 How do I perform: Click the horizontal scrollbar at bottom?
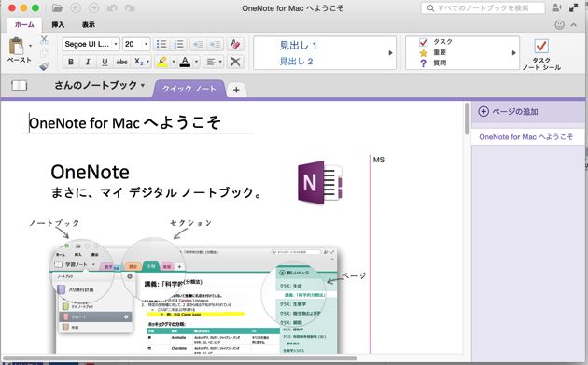pyautogui.click(x=180, y=358)
